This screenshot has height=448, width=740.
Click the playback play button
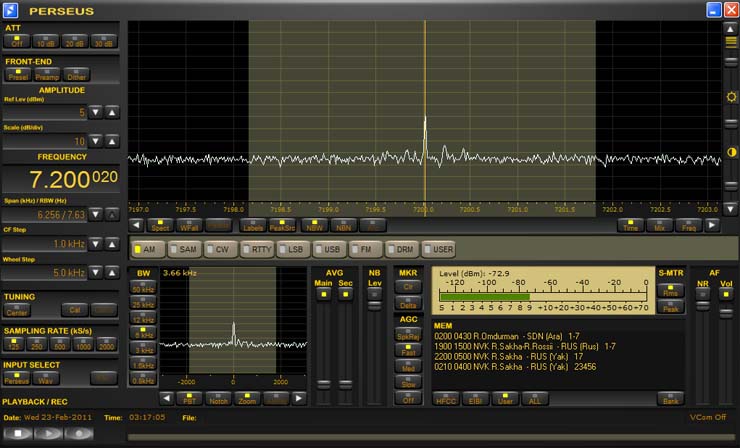(x=48, y=433)
